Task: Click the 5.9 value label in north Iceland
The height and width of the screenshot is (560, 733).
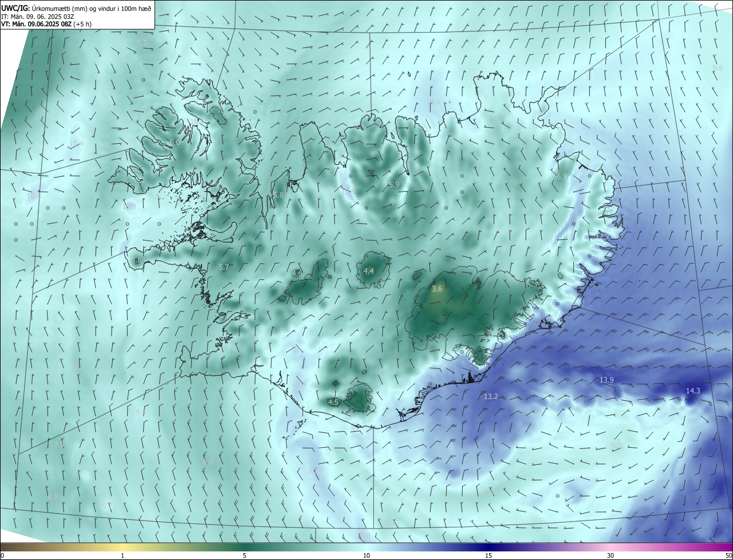Action: pos(393,185)
